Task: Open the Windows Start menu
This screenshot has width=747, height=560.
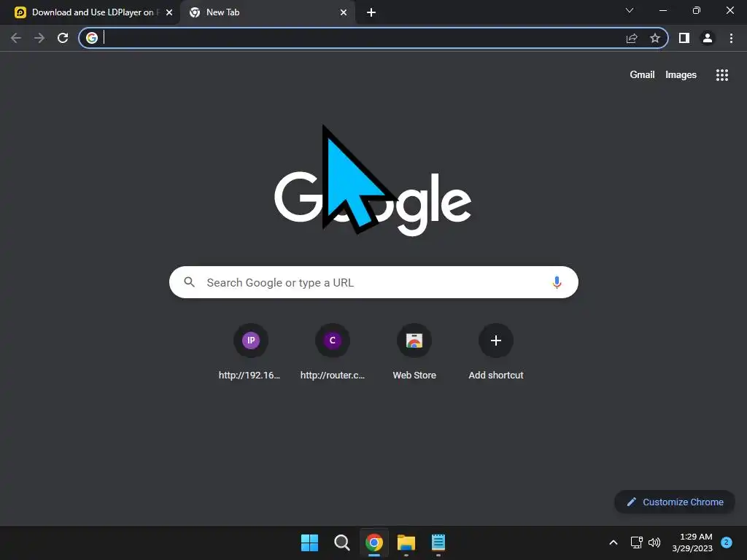Action: (x=309, y=542)
